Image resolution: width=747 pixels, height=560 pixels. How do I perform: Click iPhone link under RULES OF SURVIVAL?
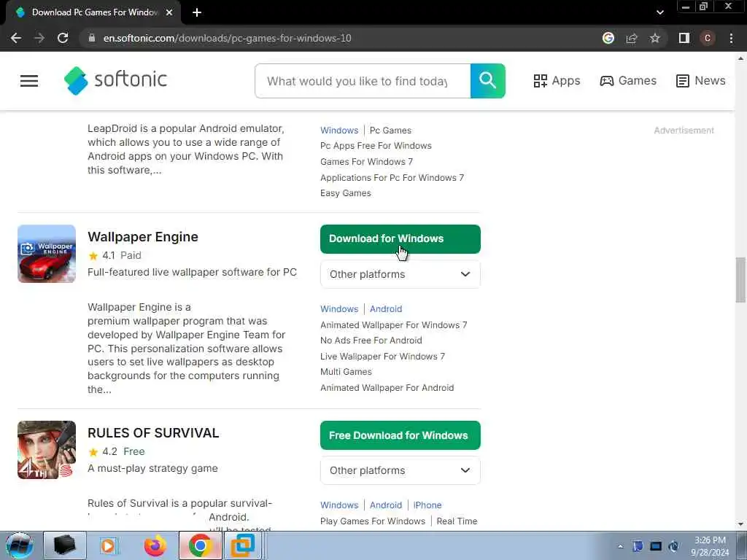click(427, 505)
